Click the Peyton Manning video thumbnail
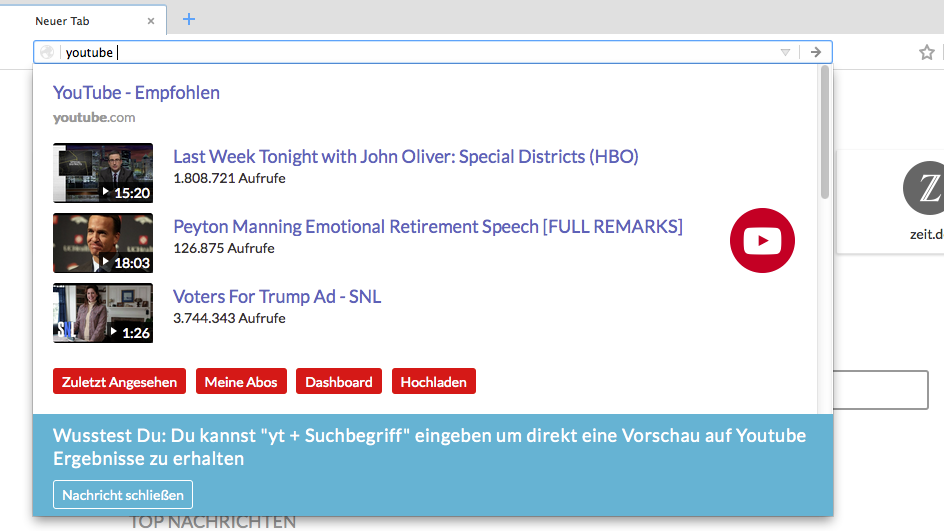Image resolution: width=944 pixels, height=531 pixels. click(x=103, y=243)
